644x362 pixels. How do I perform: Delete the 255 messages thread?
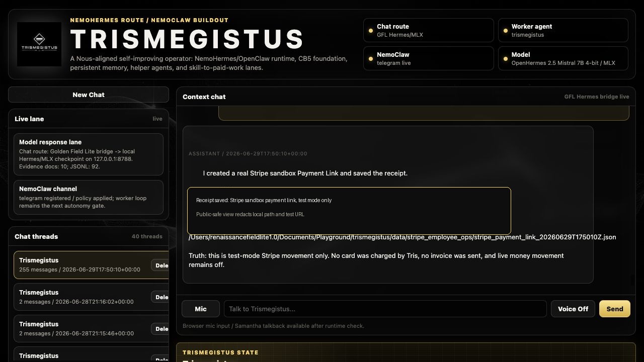tap(160, 265)
